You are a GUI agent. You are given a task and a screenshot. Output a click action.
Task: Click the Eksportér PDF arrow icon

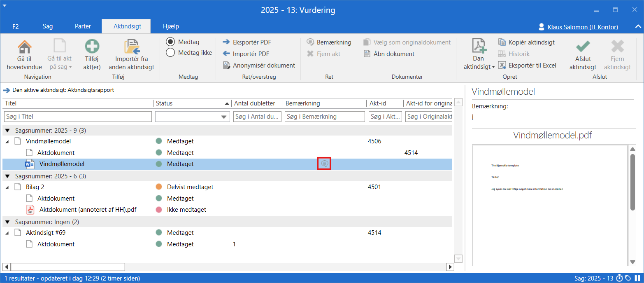pos(226,42)
